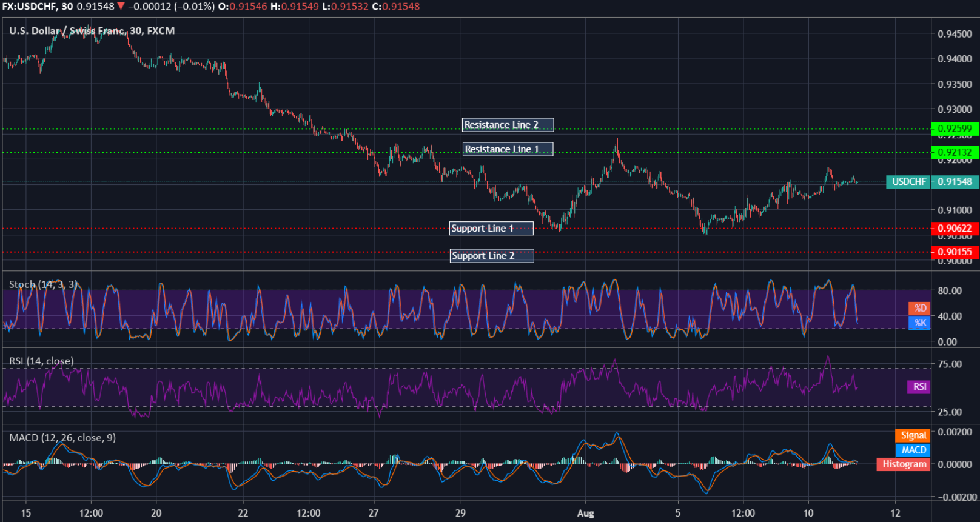Click the H:0.91549 high value in header
This screenshot has width=980, height=522.
(294, 7)
